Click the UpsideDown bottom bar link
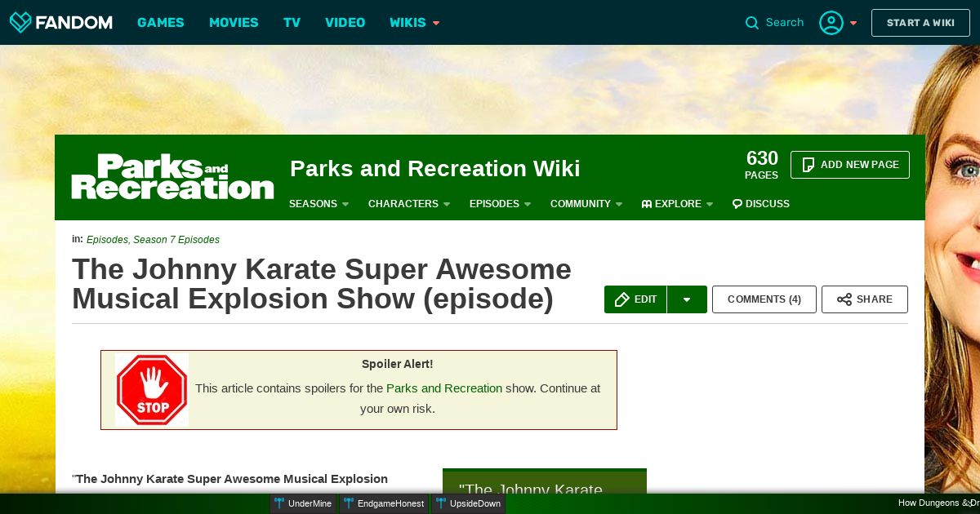Viewport: 980px width, 514px height. point(468,503)
